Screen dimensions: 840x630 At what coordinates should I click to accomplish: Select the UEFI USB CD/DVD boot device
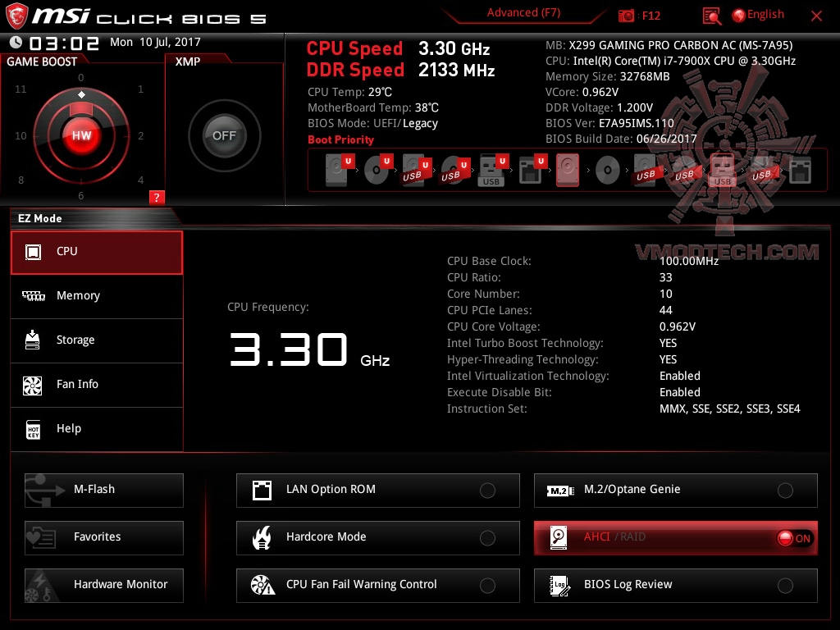click(454, 170)
